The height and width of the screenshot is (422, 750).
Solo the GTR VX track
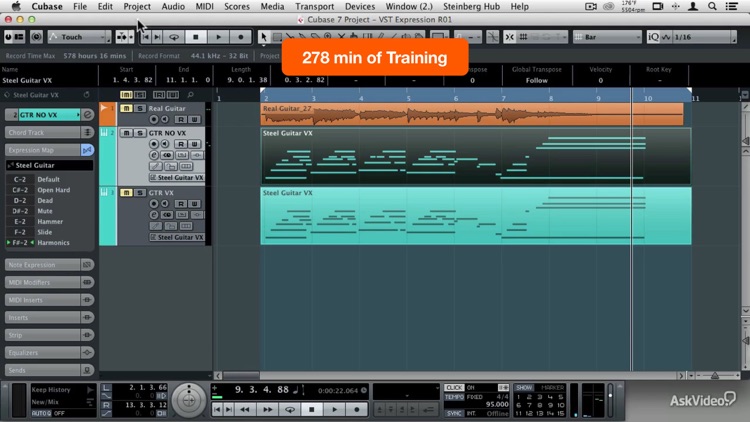coord(140,193)
